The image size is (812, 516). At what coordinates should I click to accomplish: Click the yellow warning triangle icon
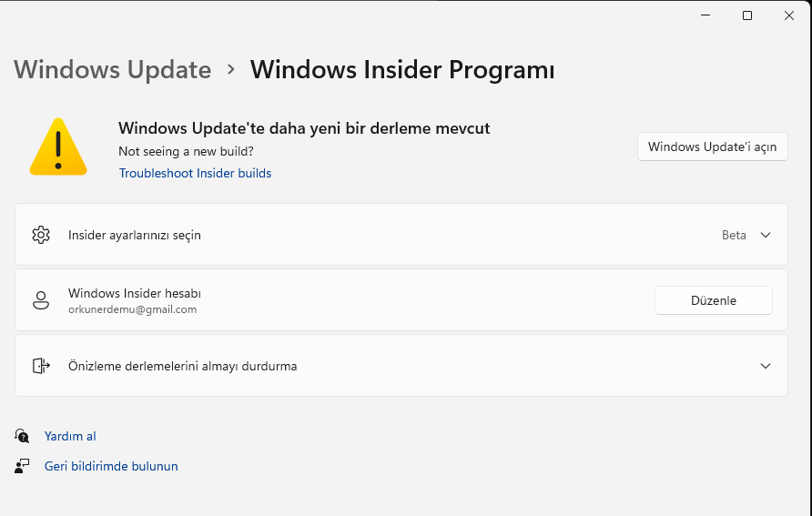[57, 147]
